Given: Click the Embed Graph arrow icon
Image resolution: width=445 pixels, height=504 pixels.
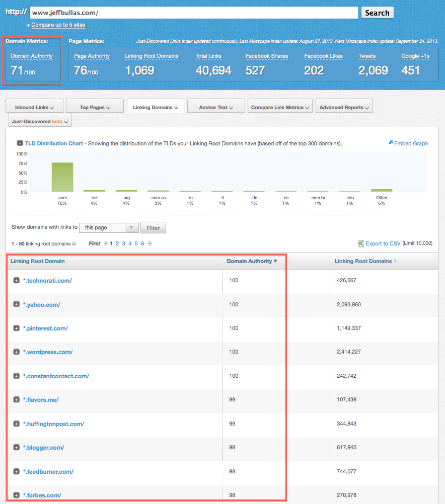Looking at the screenshot, I should [x=391, y=142].
